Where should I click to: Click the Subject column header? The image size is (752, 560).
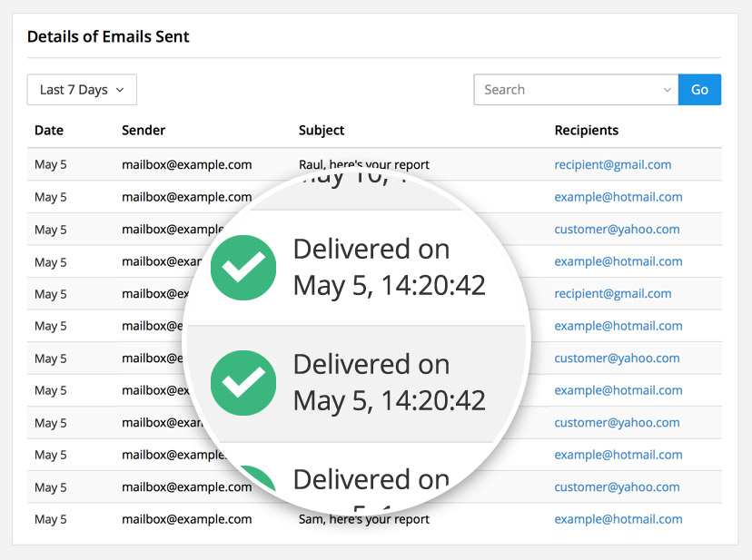click(322, 131)
